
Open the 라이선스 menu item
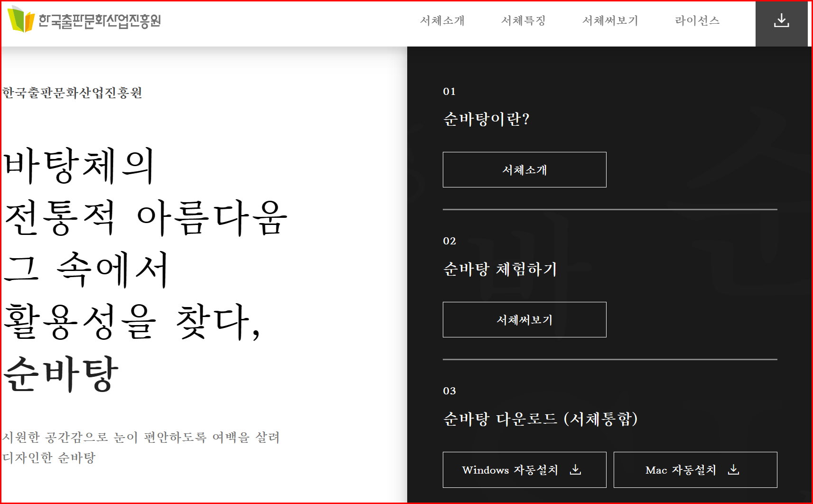698,20
